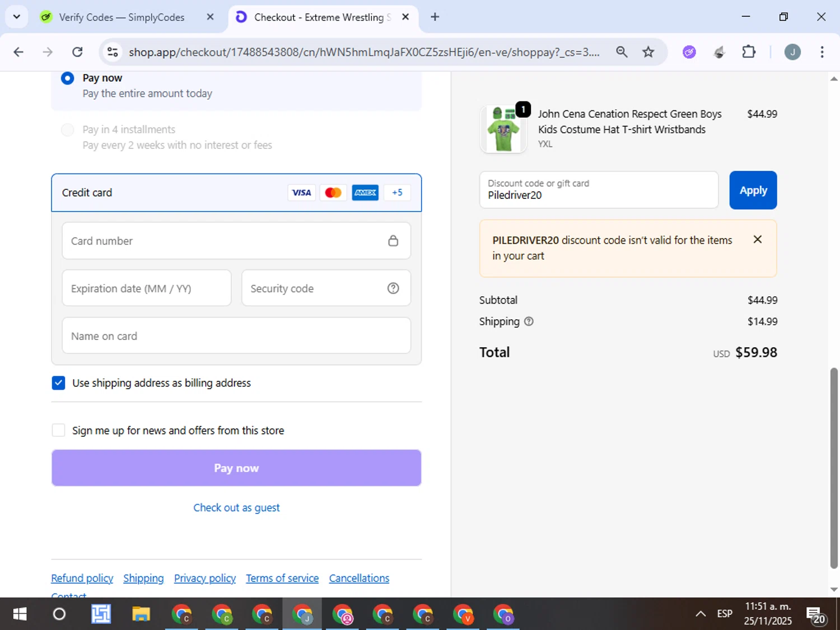The height and width of the screenshot is (630, 840).
Task: Open the maze app icon on taskbar
Action: (x=101, y=614)
